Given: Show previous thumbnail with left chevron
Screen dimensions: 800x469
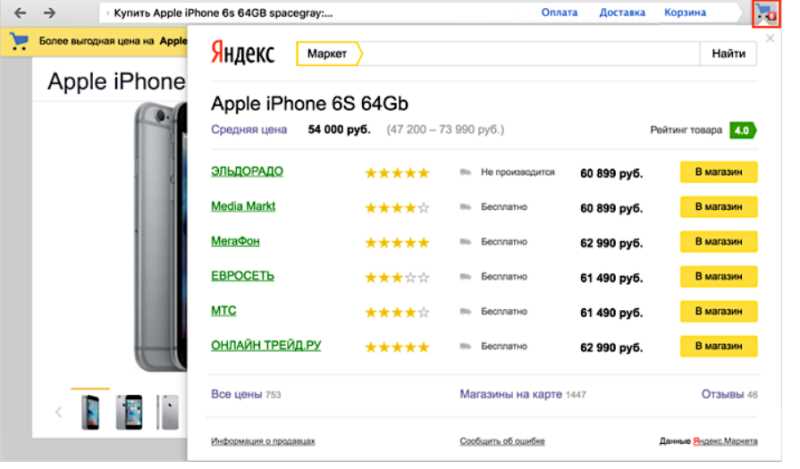Looking at the screenshot, I should pyautogui.click(x=58, y=412).
